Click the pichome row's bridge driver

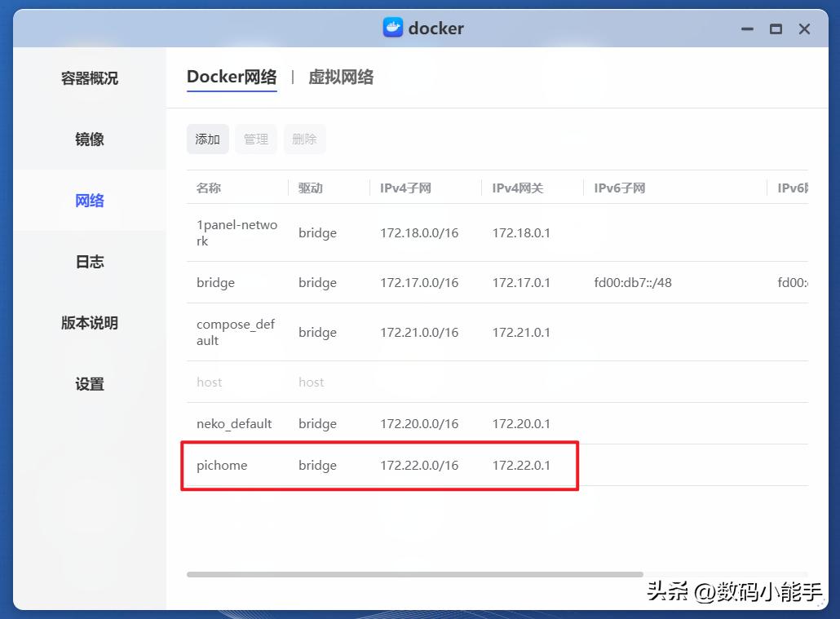[x=318, y=465]
